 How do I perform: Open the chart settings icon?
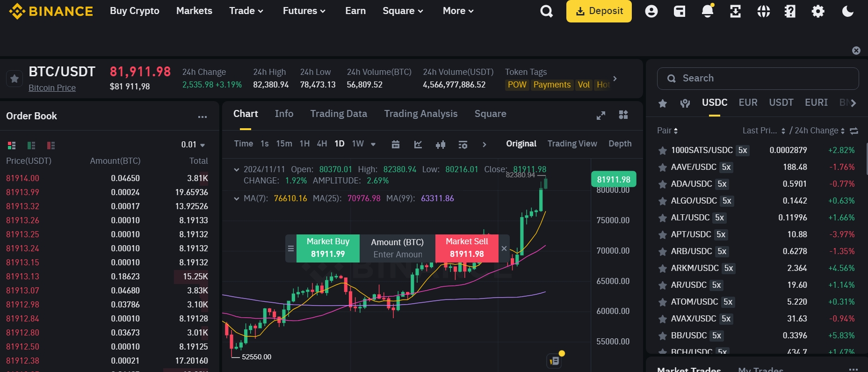pos(463,145)
